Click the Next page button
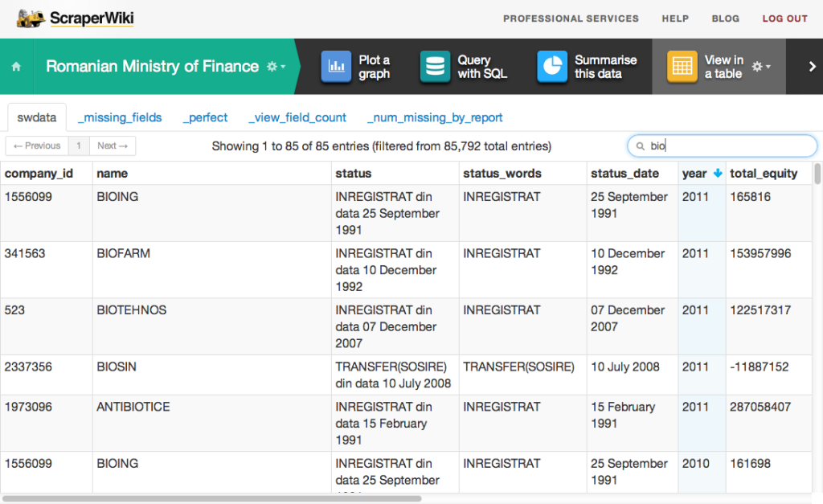This screenshot has height=504, width=823. (x=112, y=145)
